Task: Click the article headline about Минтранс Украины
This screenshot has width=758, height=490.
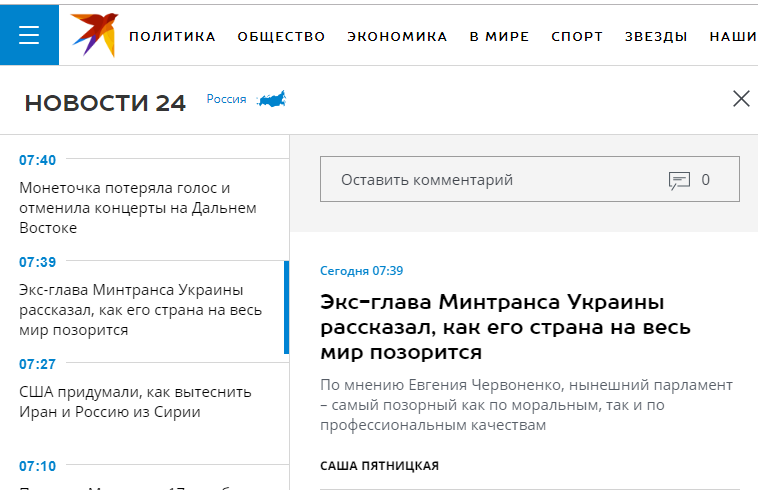Action: 493,327
